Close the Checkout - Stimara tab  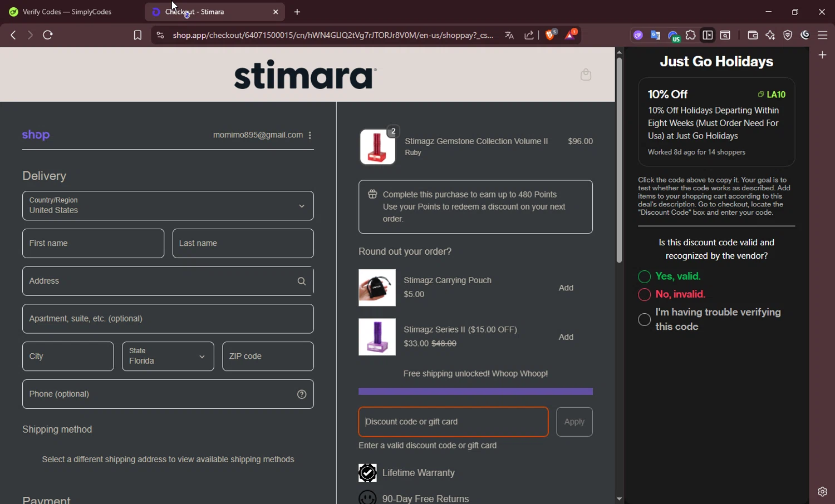click(276, 12)
